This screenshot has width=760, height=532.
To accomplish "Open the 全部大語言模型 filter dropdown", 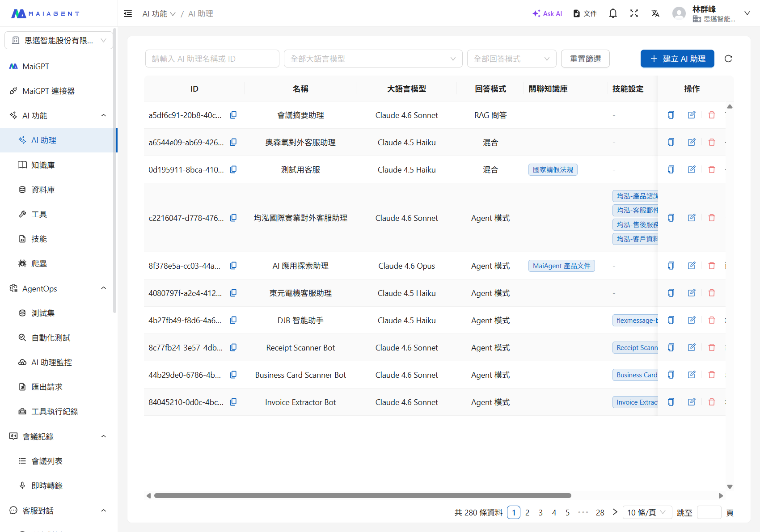I will 373,59.
